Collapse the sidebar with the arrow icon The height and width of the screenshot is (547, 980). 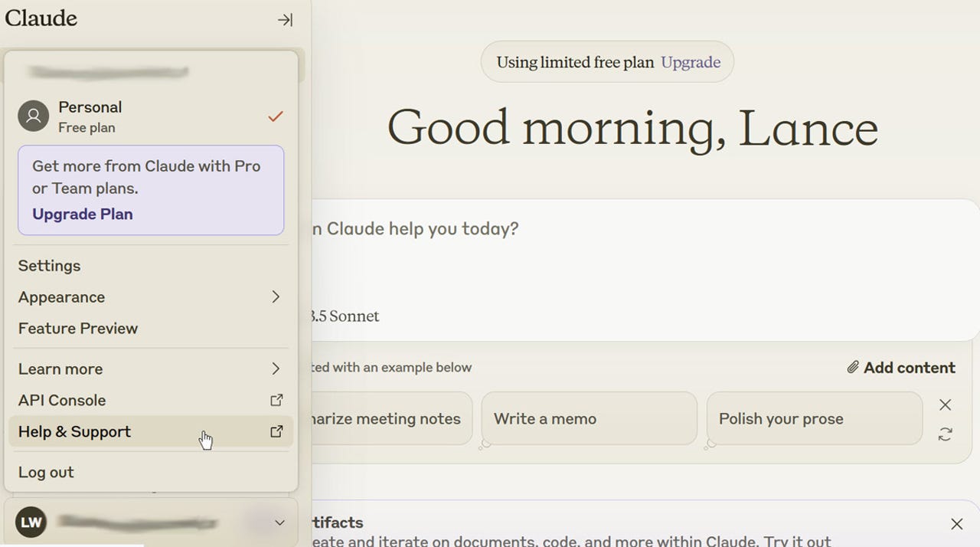tap(285, 20)
